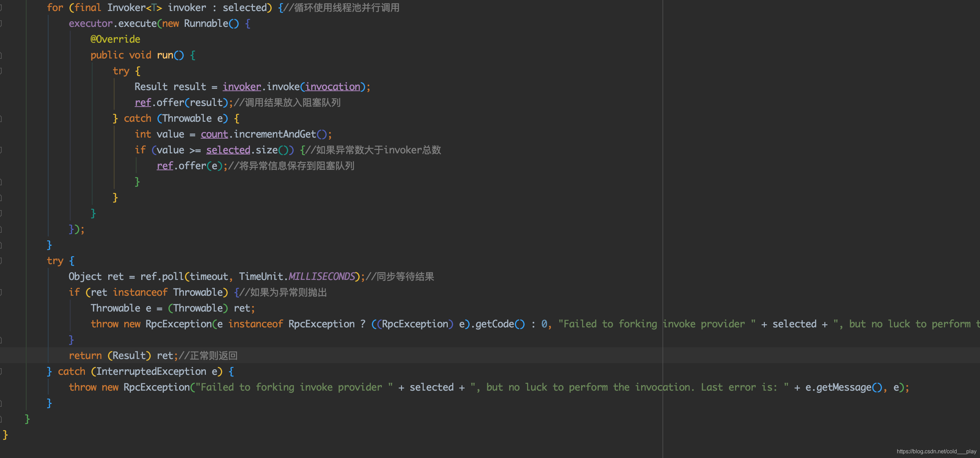Collapse the for-loop fold marker in gutter

coord(1,8)
